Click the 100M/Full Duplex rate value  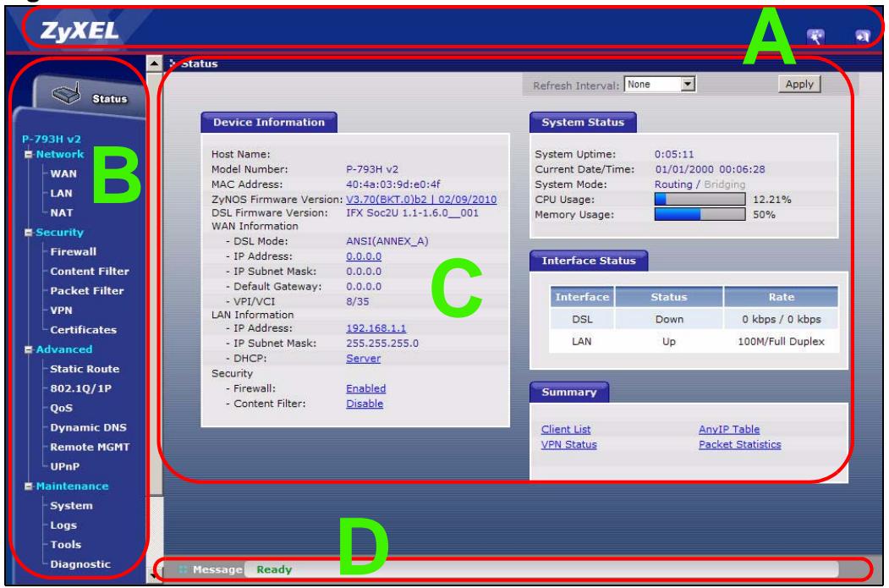point(781,342)
